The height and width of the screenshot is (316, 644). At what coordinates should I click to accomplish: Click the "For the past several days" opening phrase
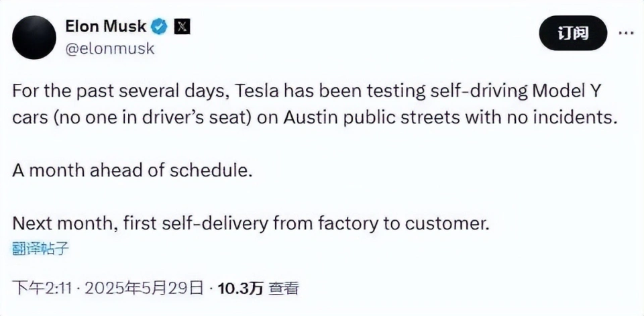pyautogui.click(x=121, y=92)
